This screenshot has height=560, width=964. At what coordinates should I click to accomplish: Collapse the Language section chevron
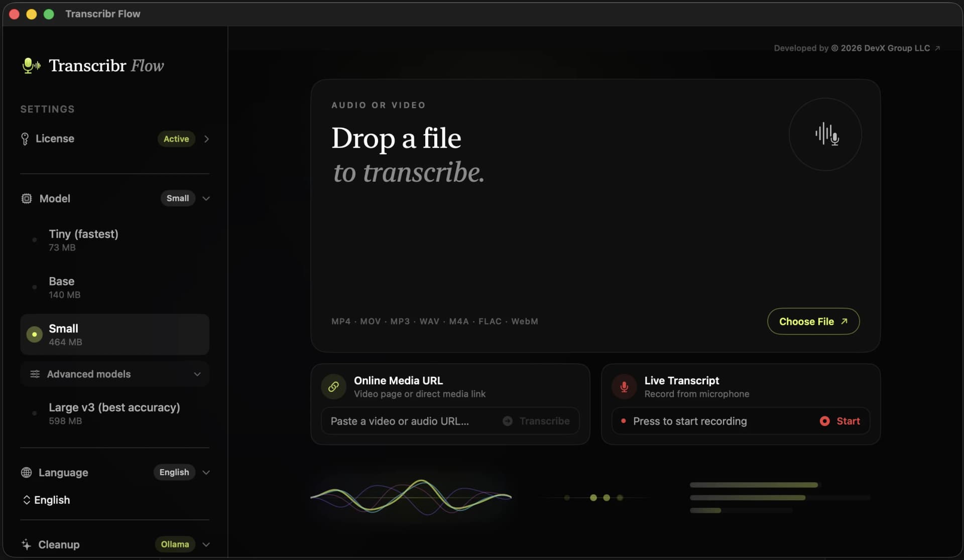[206, 473]
